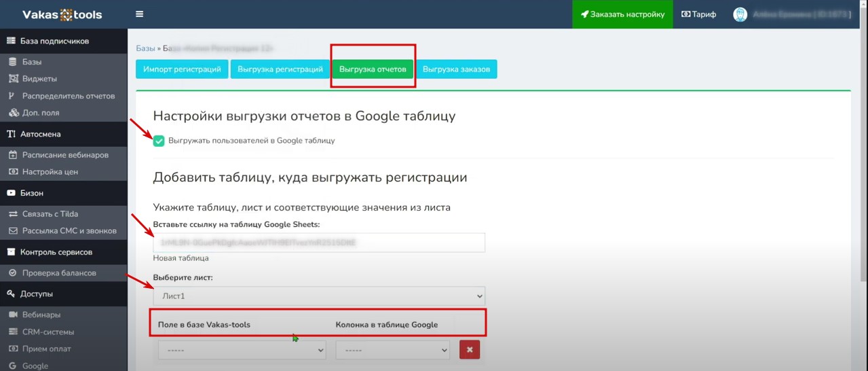
Task: Delete field mapping row with red X
Action: (x=470, y=350)
